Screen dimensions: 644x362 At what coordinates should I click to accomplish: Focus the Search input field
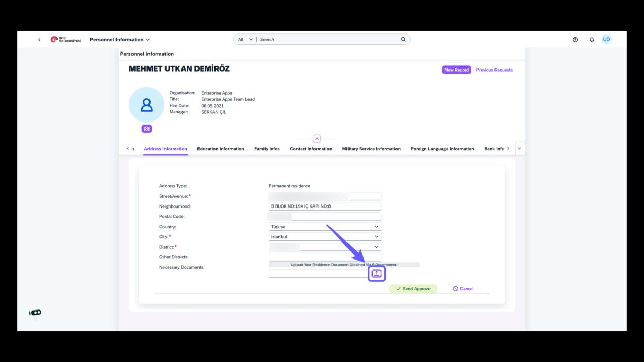[x=329, y=39]
